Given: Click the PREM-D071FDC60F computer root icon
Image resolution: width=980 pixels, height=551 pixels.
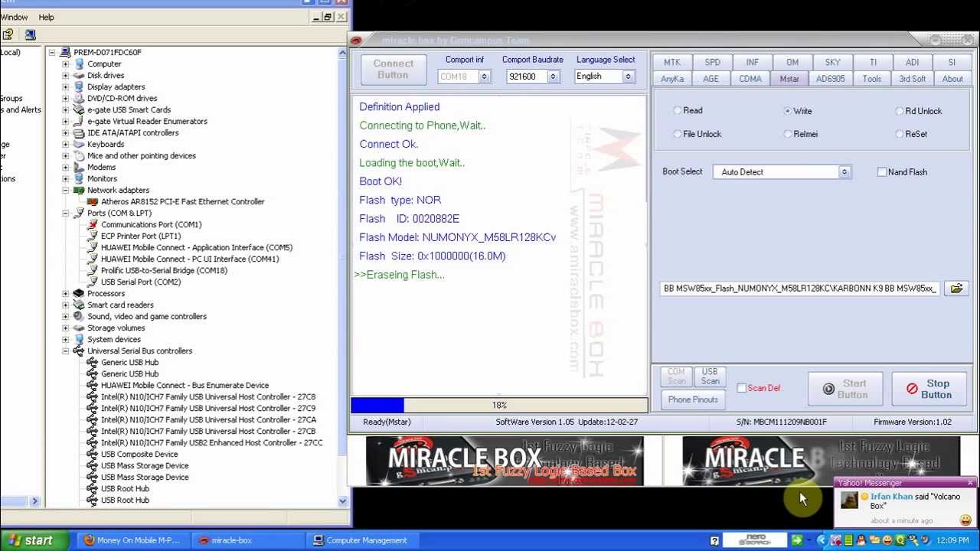Looking at the screenshot, I should pos(64,52).
